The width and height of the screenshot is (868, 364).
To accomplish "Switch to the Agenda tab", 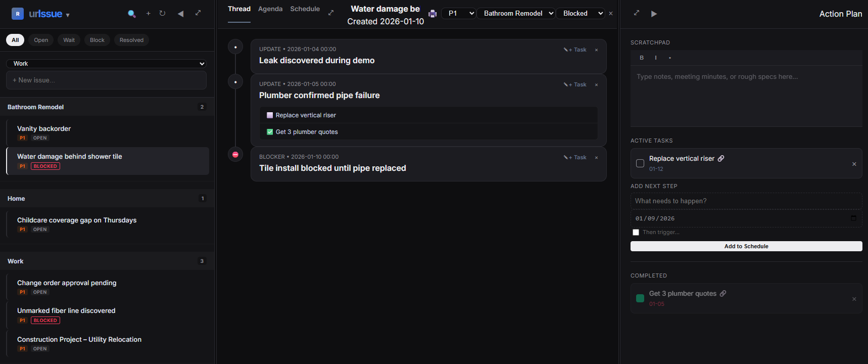I will click(270, 9).
